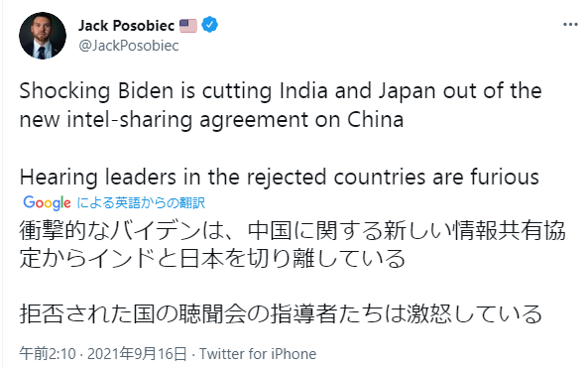Click the colorful Google logo
The width and height of the screenshot is (588, 368).
[47, 203]
